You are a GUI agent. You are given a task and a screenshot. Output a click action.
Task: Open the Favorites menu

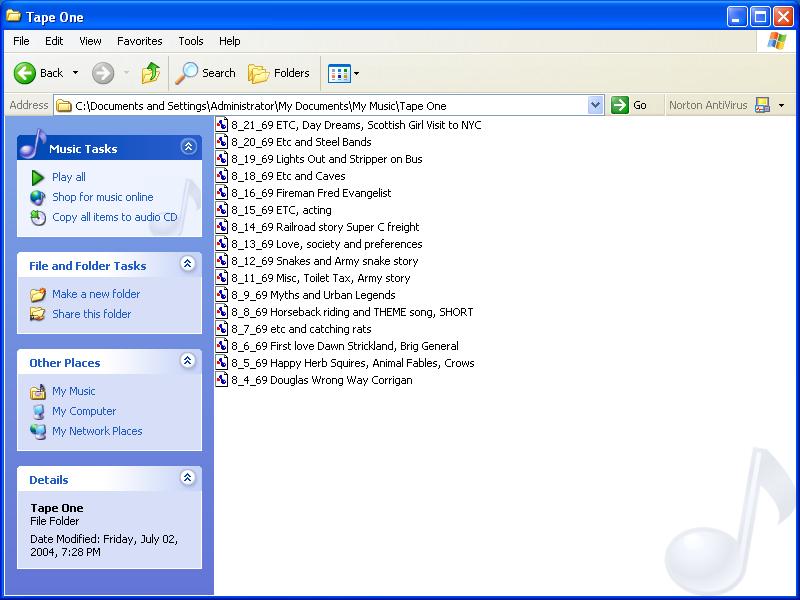click(139, 41)
